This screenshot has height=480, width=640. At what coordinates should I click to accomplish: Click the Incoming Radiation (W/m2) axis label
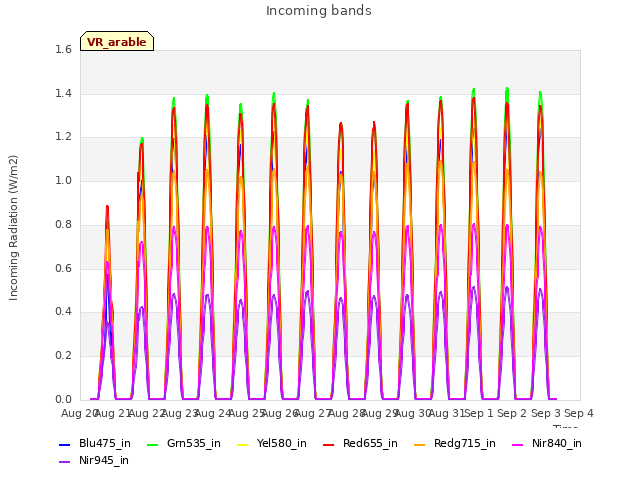(x=13, y=228)
